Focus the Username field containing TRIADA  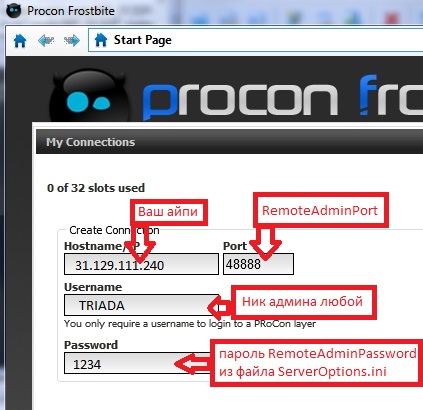[x=141, y=305]
